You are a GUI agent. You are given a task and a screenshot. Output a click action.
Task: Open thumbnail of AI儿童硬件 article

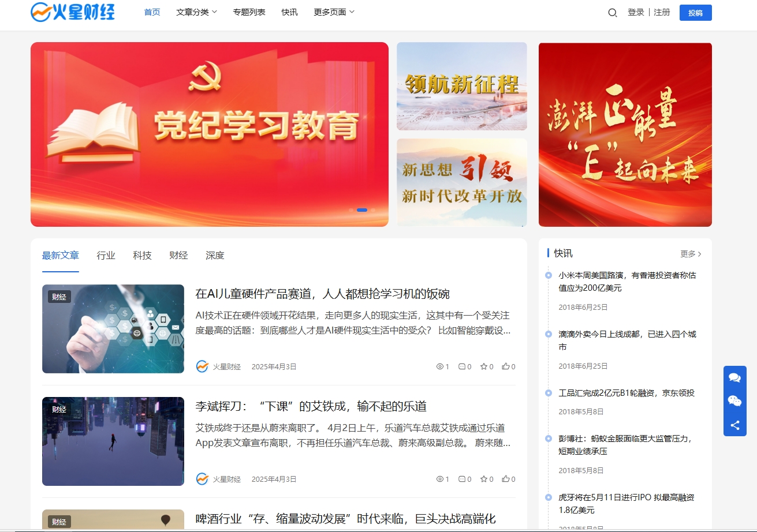coord(113,329)
